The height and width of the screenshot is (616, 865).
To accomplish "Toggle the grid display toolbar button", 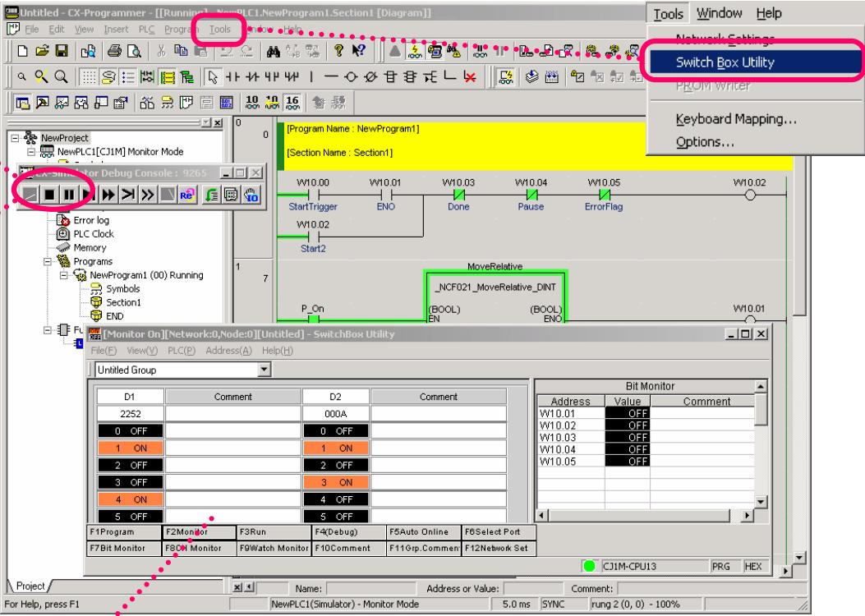I will pyautogui.click(x=89, y=77).
